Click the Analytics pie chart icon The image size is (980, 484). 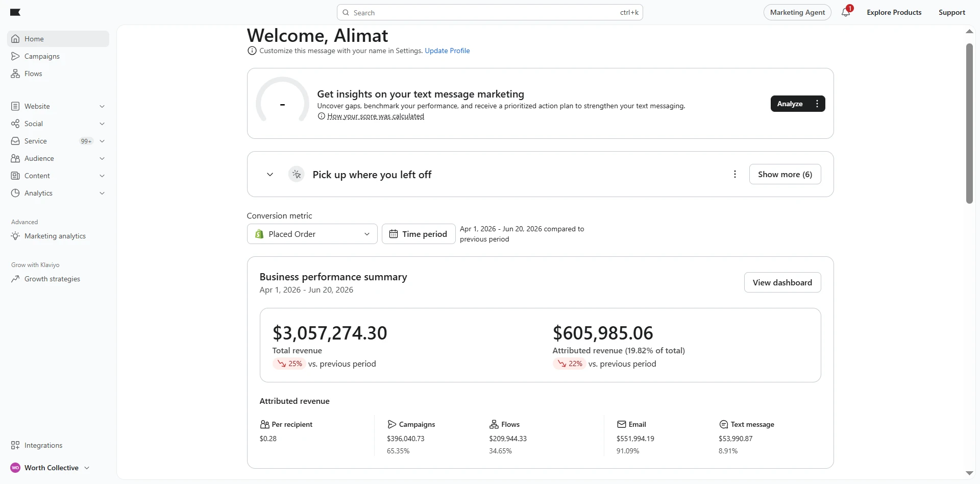(x=15, y=193)
